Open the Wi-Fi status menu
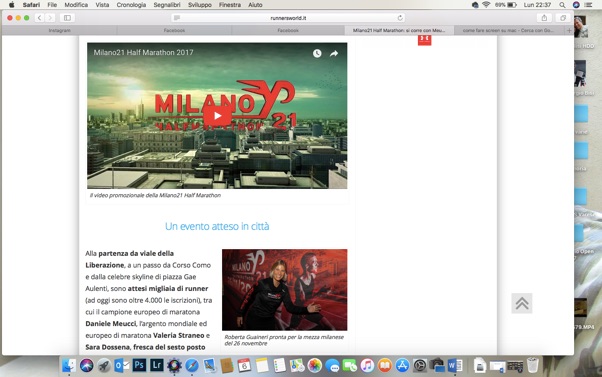This screenshot has height=377, width=602. [x=486, y=5]
